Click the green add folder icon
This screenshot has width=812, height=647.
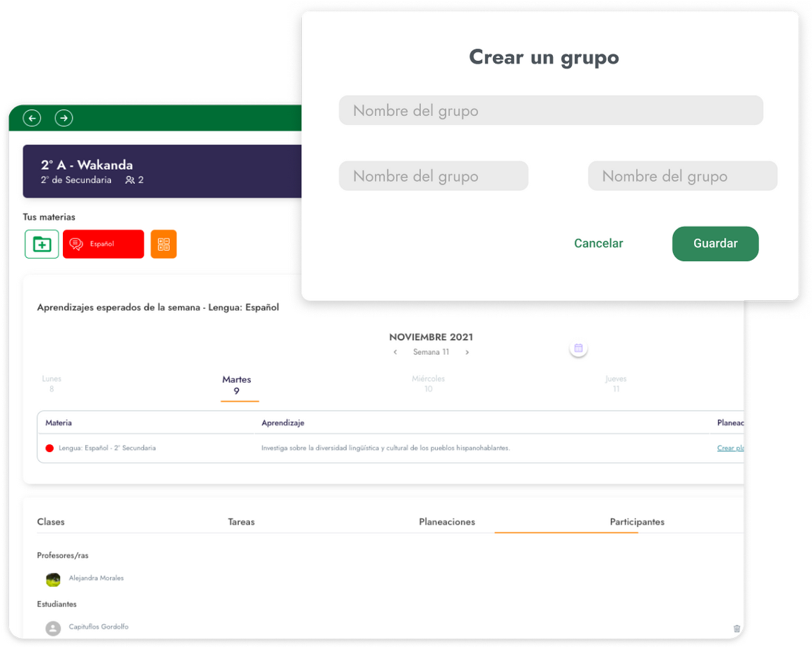pyautogui.click(x=42, y=244)
